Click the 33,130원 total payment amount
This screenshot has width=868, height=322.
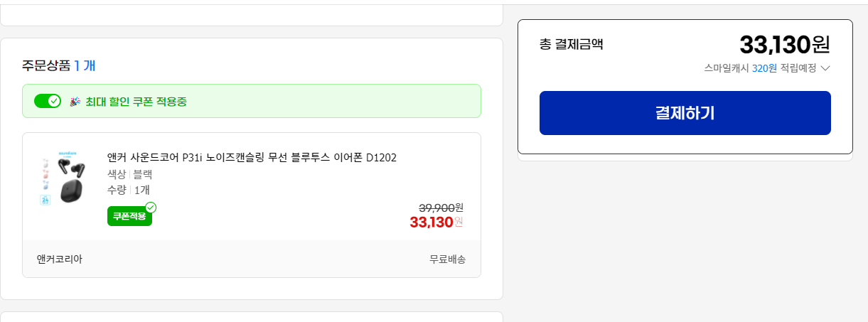coord(785,45)
